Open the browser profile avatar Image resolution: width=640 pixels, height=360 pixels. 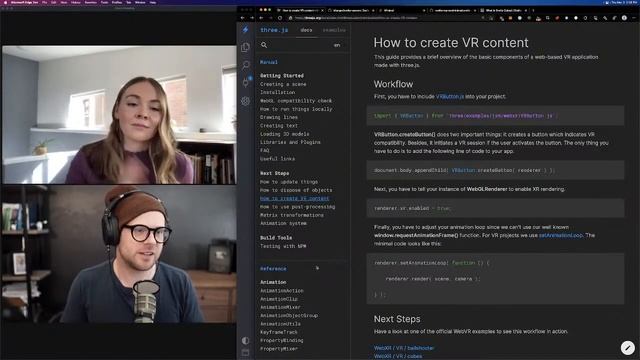[x=624, y=18]
